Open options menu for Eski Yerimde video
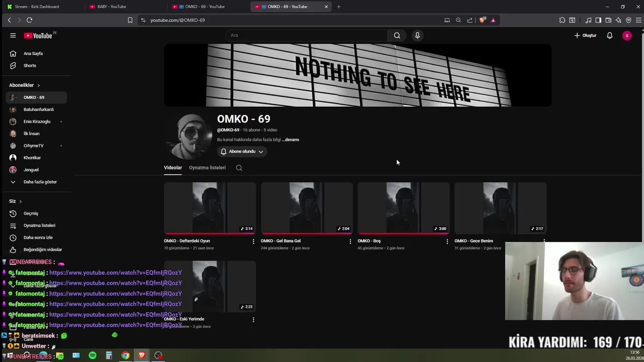 click(253, 319)
